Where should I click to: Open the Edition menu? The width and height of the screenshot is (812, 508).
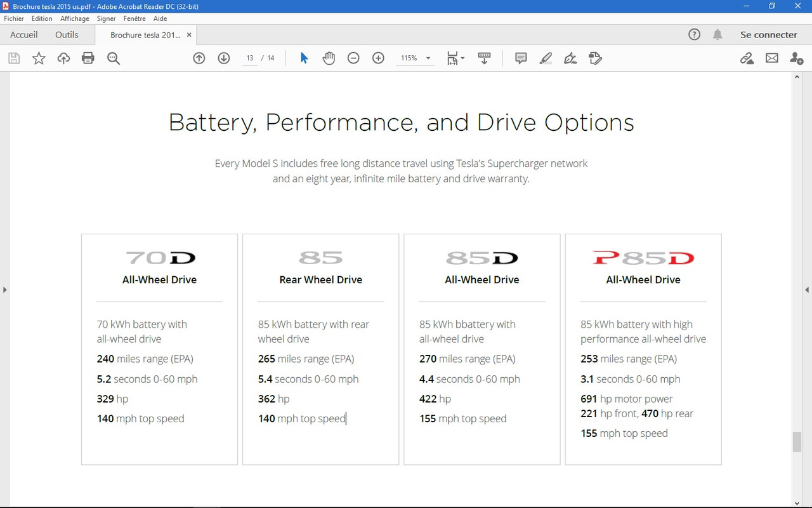tap(42, 18)
